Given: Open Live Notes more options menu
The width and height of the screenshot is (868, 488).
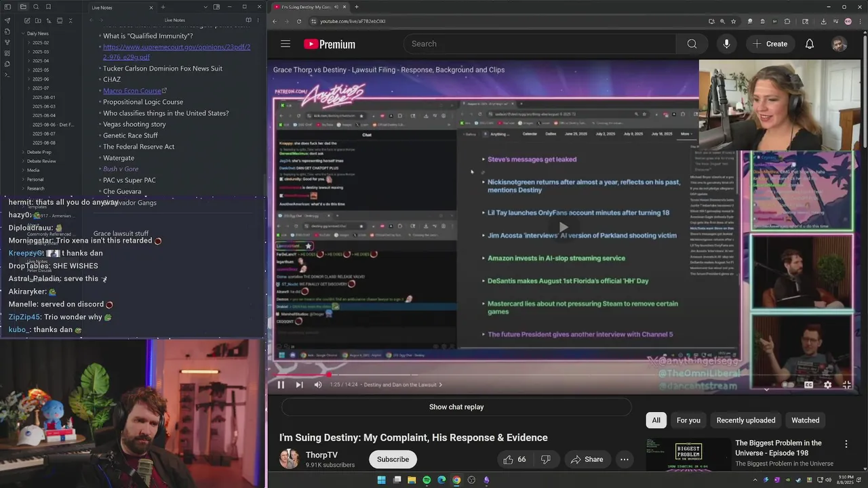Looking at the screenshot, I should [258, 20].
